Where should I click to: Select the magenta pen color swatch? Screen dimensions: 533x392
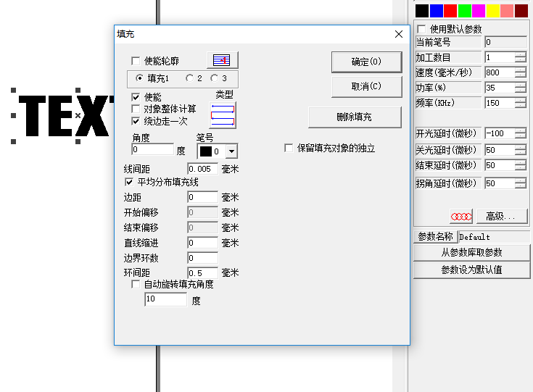(x=479, y=11)
